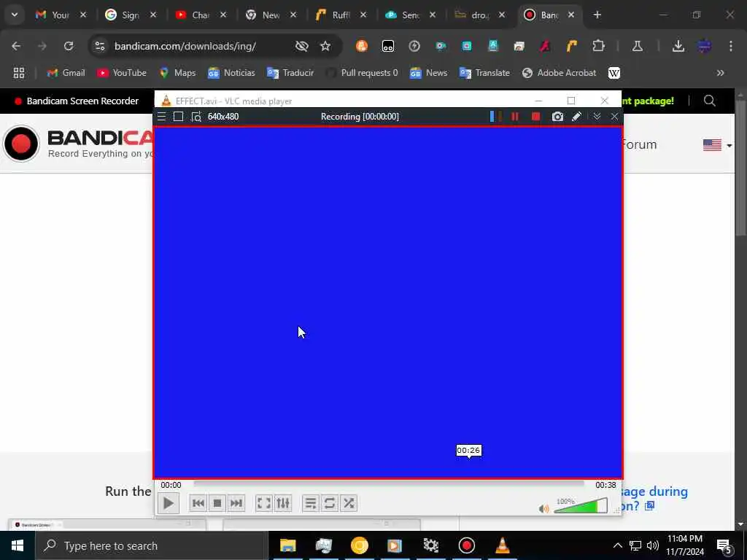Open File Explorer from taskbar
Screen dimensions: 747x560
[287, 545]
